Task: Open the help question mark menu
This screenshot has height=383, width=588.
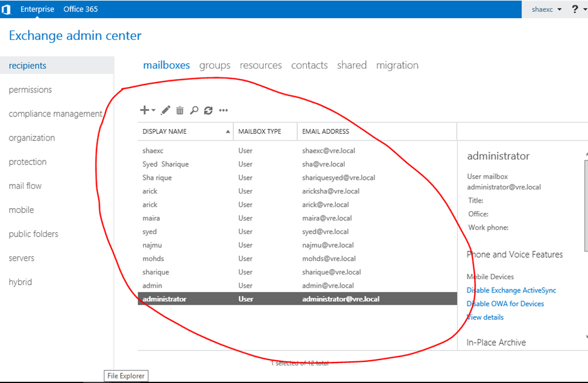Action: coord(575,9)
